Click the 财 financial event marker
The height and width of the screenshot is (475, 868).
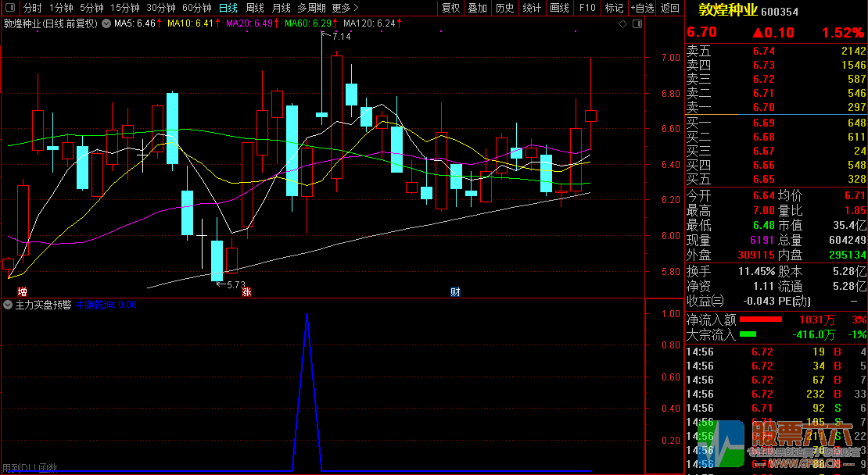[x=455, y=292]
